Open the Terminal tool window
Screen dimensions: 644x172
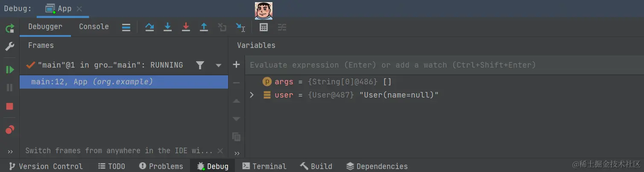[x=264, y=166]
